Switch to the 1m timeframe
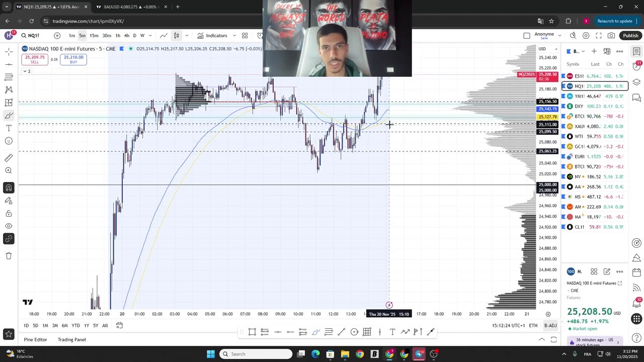Image resolution: width=644 pixels, height=362 pixels. (72, 36)
